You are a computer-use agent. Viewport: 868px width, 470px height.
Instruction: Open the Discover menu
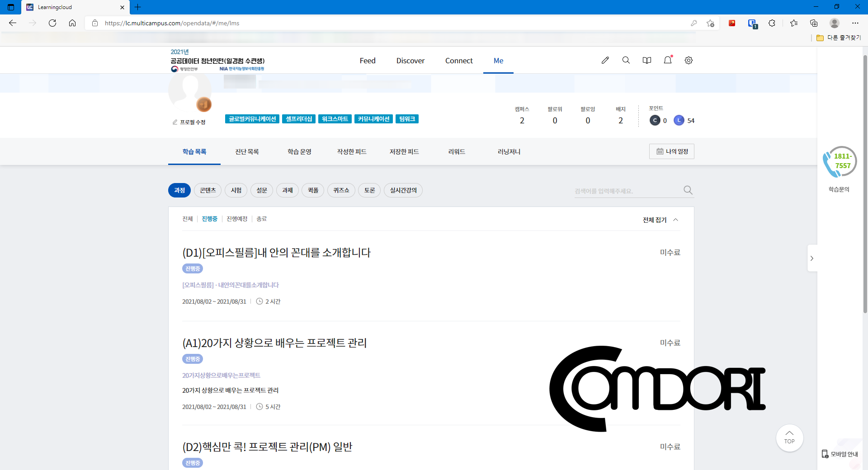tap(410, 61)
